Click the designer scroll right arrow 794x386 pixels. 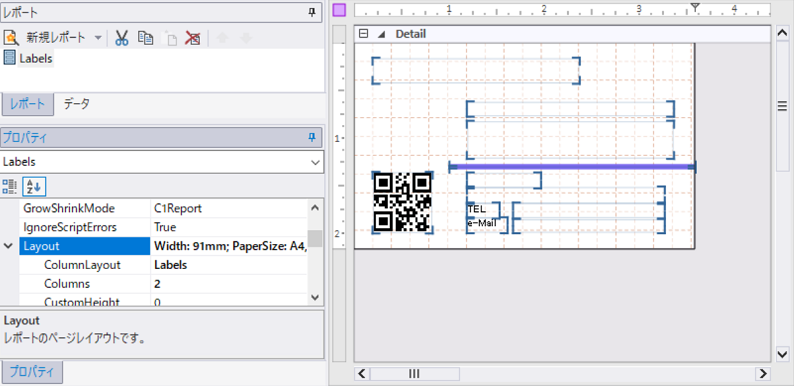click(x=763, y=374)
